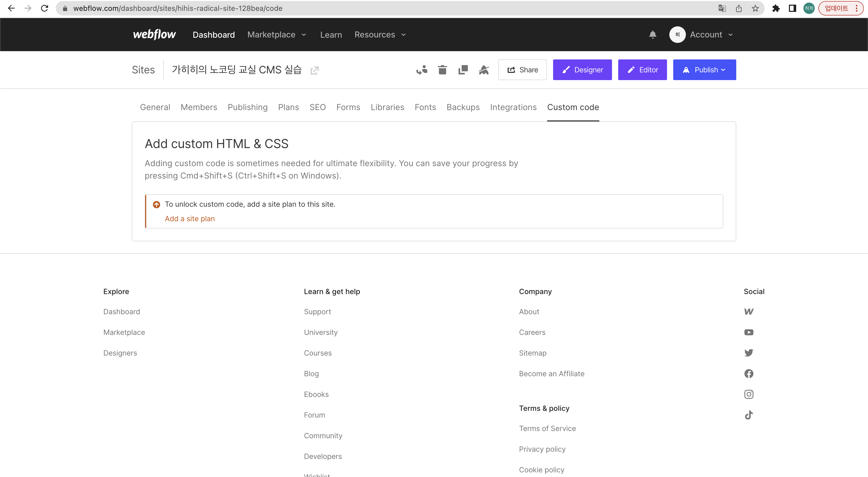Open the Careers footer link
The width and height of the screenshot is (868, 477).
pyautogui.click(x=532, y=332)
